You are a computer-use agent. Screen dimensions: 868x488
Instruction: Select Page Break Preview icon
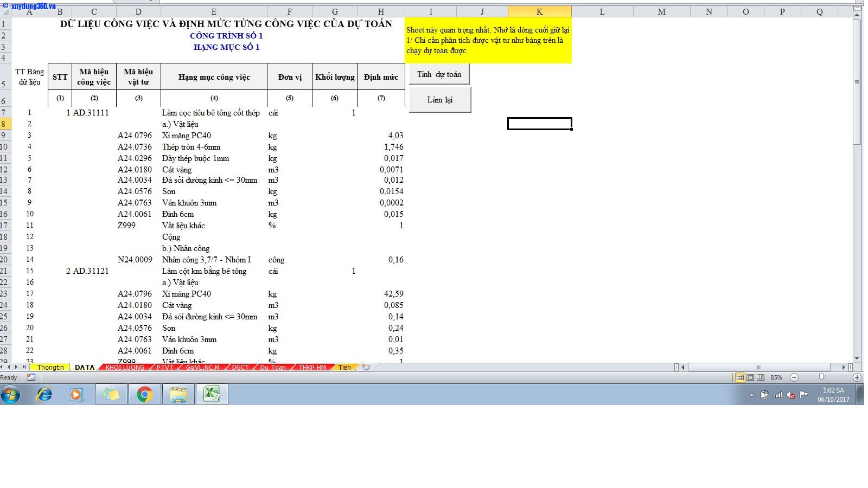761,377
